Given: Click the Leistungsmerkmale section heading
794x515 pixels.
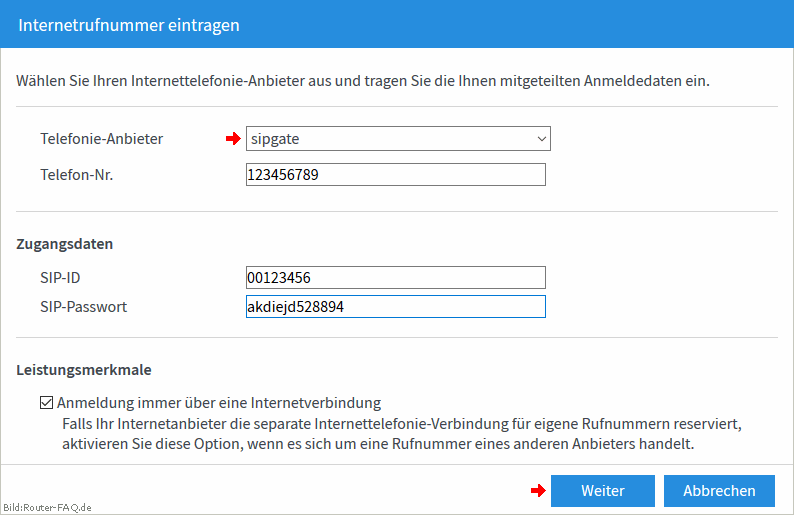Looking at the screenshot, I should (84, 370).
